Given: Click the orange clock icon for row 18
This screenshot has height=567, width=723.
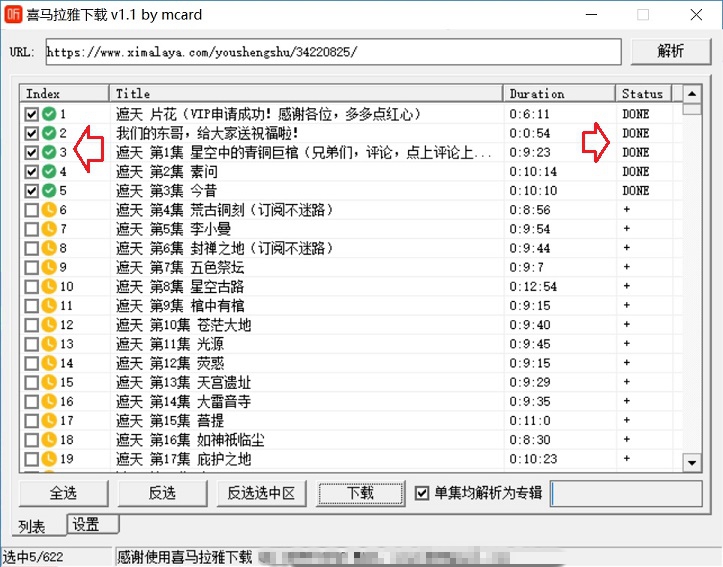Looking at the screenshot, I should 49,440.
